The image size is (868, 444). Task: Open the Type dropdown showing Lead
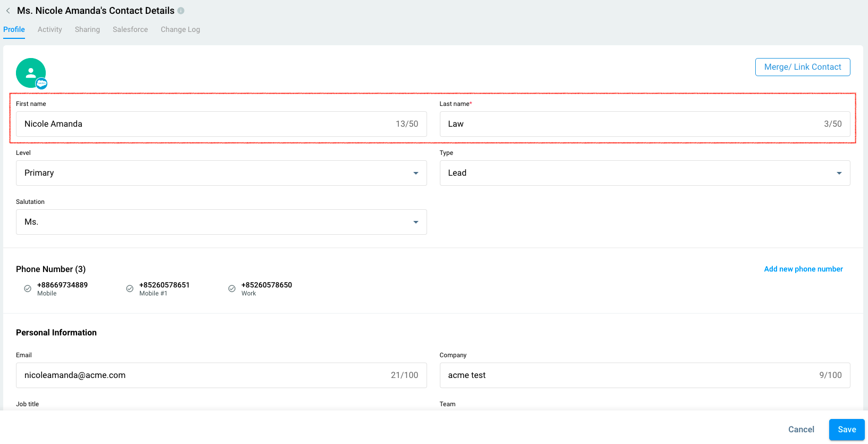[645, 173]
